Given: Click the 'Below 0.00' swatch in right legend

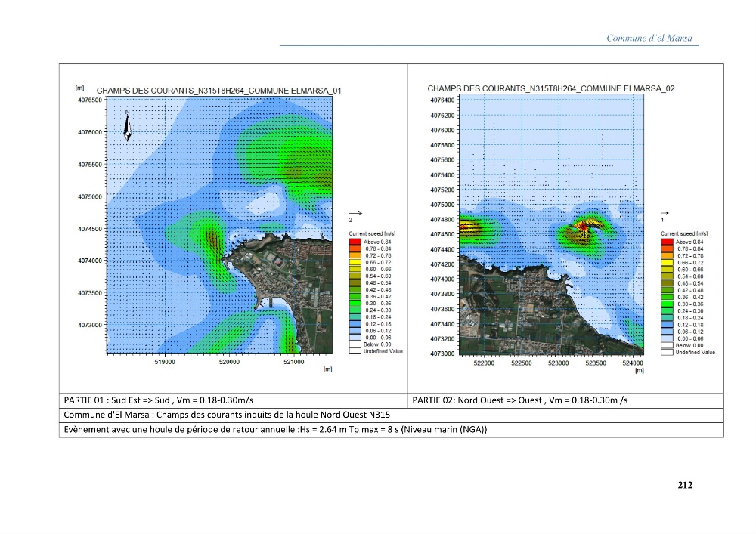Looking at the screenshot, I should 667,345.
